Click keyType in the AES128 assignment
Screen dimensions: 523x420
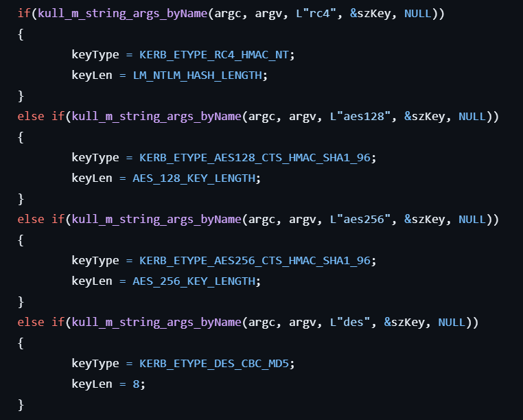point(95,157)
